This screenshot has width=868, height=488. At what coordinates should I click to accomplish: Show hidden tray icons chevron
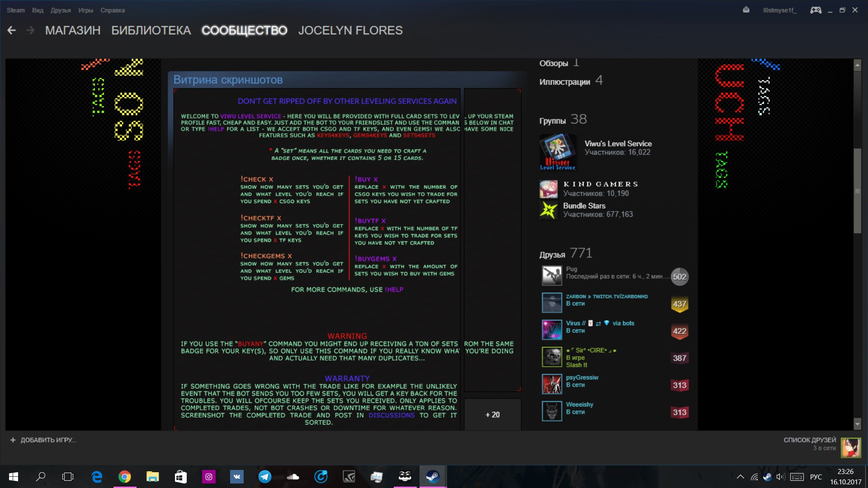[x=740, y=477]
